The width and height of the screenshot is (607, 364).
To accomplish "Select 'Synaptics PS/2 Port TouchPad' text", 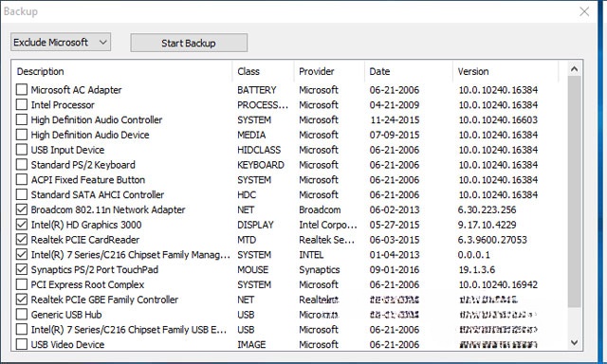I will pos(95,269).
